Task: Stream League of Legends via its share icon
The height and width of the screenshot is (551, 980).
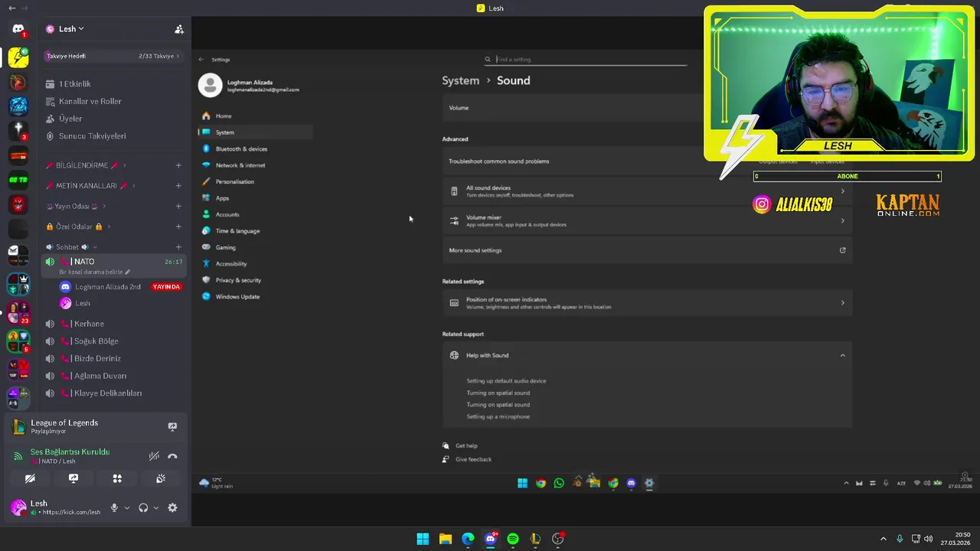Action: [x=172, y=426]
